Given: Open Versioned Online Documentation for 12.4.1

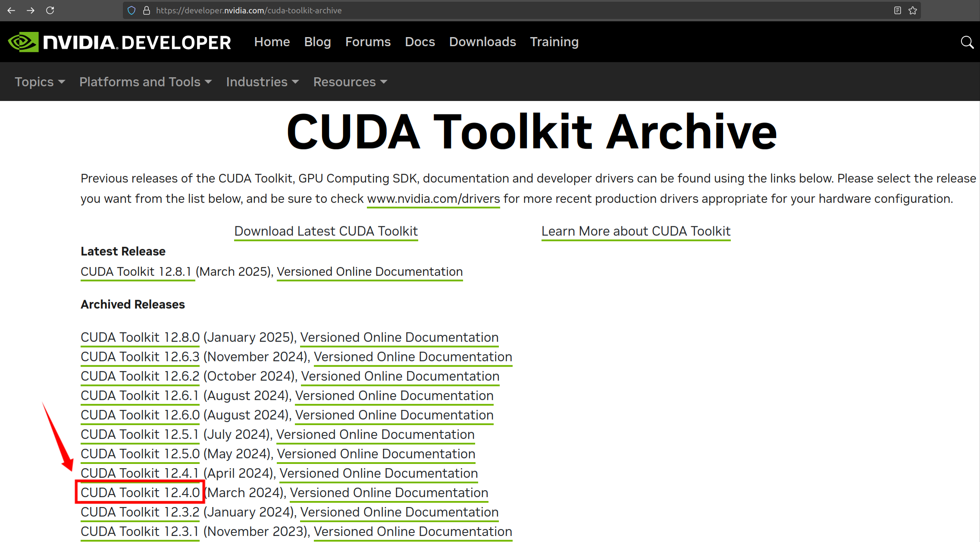Looking at the screenshot, I should 379,473.
